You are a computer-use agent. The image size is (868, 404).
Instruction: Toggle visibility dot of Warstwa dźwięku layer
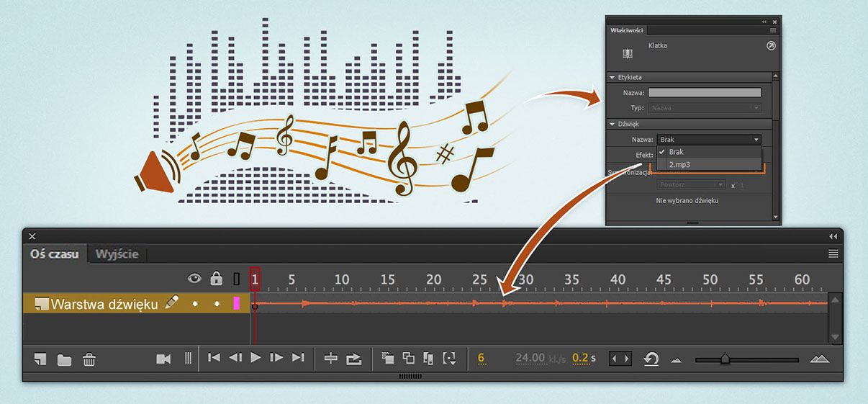pyautogui.click(x=194, y=304)
